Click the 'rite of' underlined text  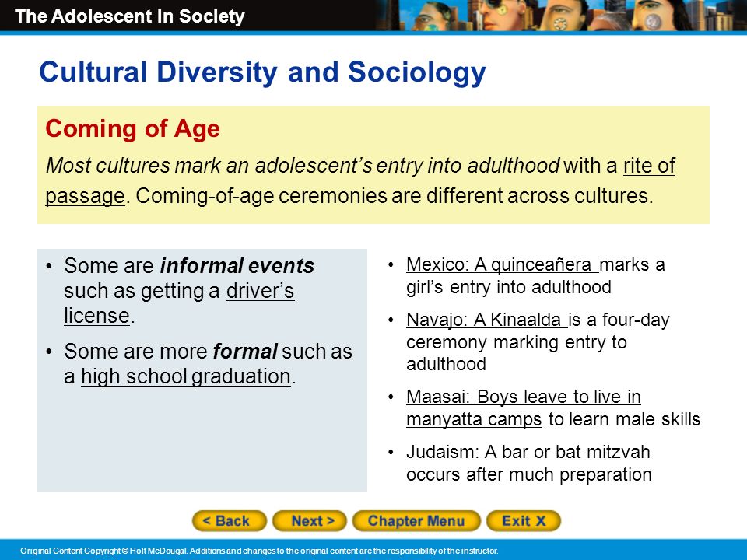pyautogui.click(x=649, y=166)
